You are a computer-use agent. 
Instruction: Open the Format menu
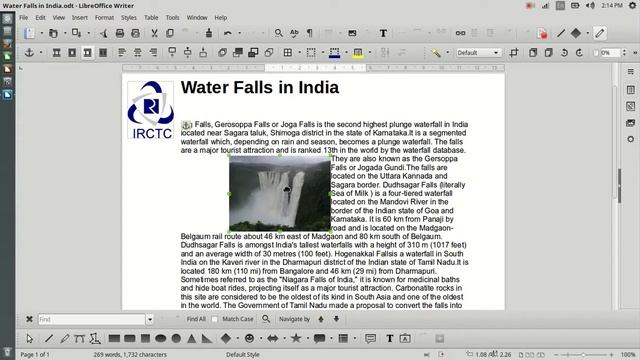[104, 18]
